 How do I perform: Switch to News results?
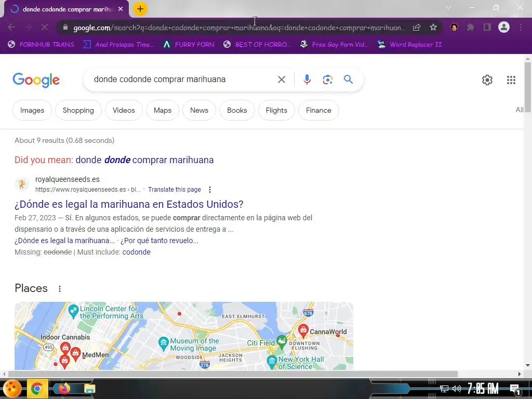click(x=199, y=110)
